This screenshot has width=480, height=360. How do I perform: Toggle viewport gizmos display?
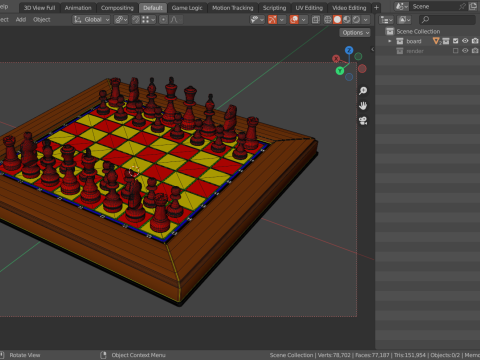[272, 20]
